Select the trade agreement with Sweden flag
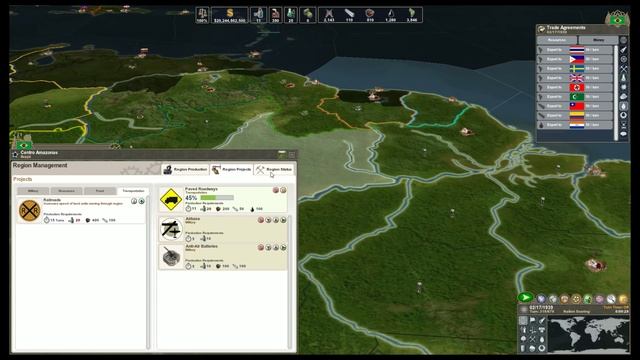 575,69
